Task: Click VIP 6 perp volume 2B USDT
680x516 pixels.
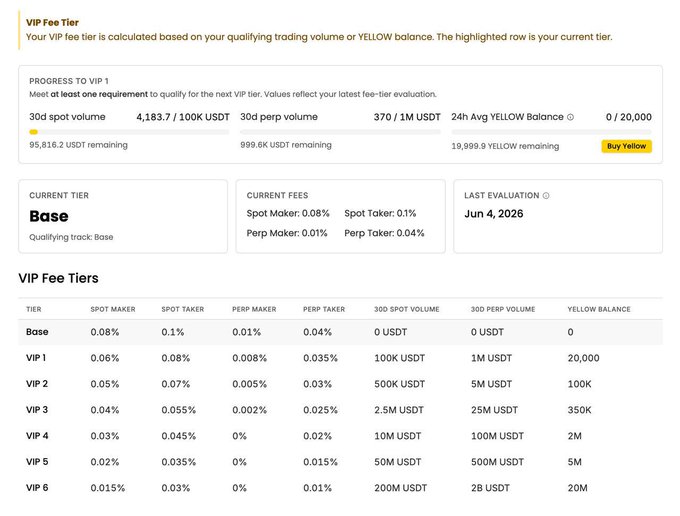Action: [x=490, y=488]
